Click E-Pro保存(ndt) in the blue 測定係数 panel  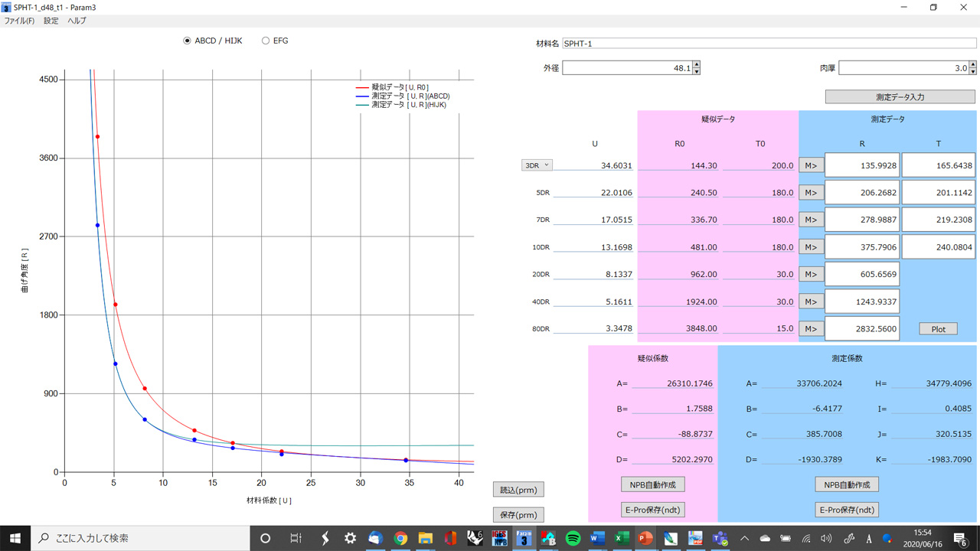tap(847, 510)
